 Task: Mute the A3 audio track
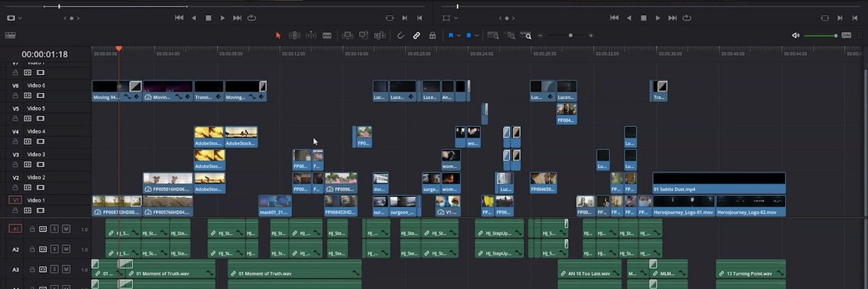point(66,269)
